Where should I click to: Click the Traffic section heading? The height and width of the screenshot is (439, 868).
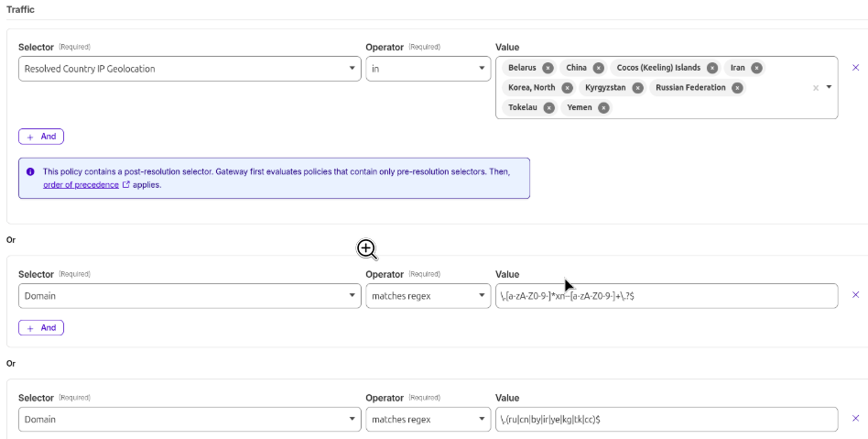[20, 9]
